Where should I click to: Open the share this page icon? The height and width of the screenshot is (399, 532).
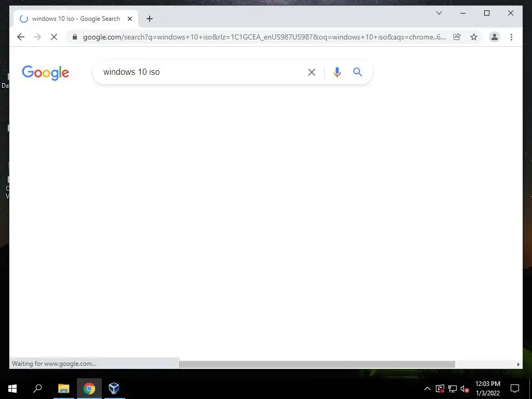pyautogui.click(x=457, y=37)
